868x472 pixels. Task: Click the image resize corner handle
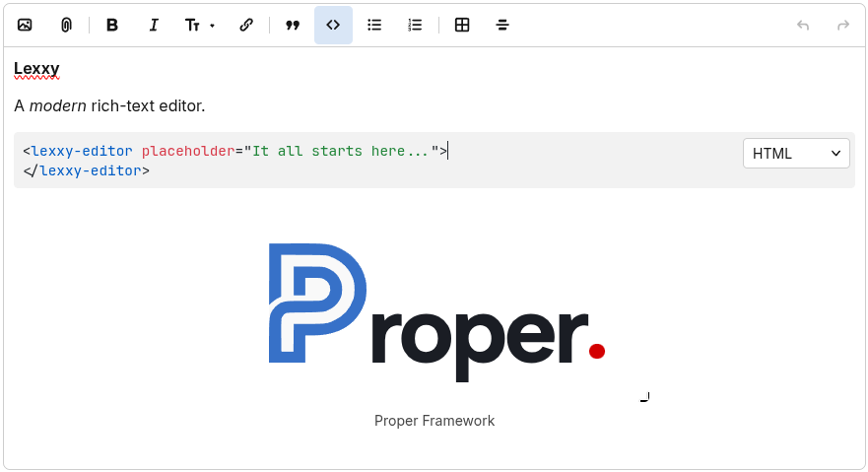click(645, 397)
